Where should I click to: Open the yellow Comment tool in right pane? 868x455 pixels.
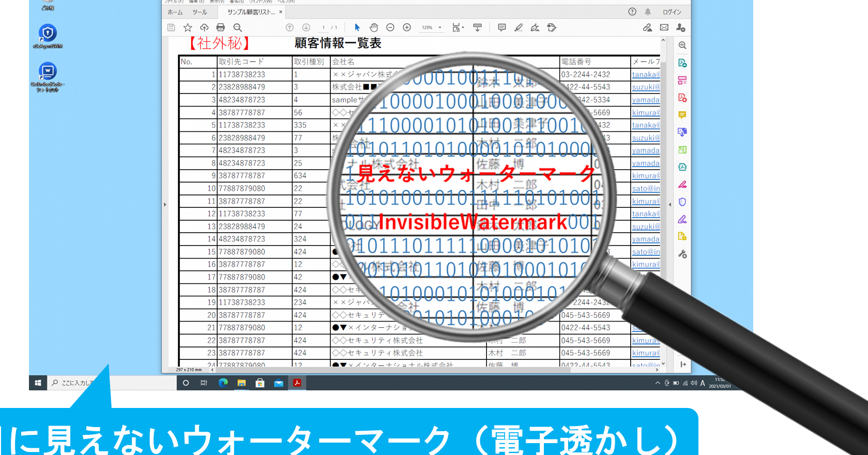click(x=682, y=115)
